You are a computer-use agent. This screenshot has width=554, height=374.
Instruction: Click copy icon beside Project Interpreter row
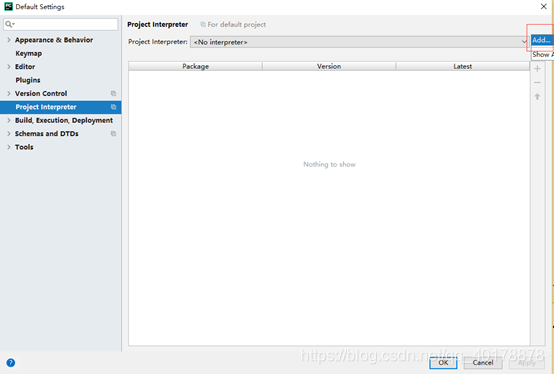(113, 107)
